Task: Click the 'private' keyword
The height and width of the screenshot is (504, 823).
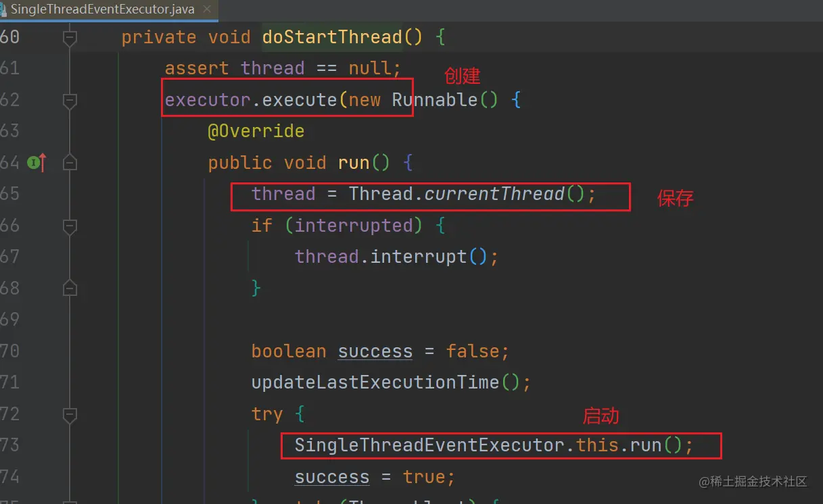Action: (159, 37)
